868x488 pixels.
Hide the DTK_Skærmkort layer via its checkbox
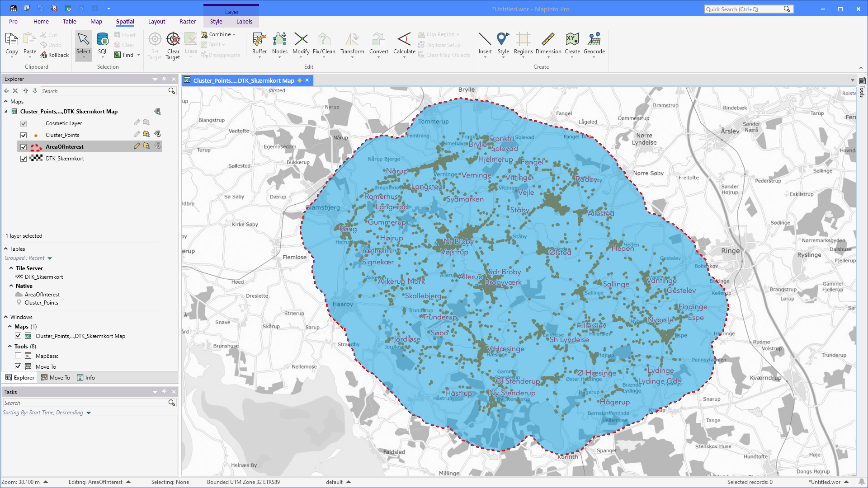click(x=23, y=159)
